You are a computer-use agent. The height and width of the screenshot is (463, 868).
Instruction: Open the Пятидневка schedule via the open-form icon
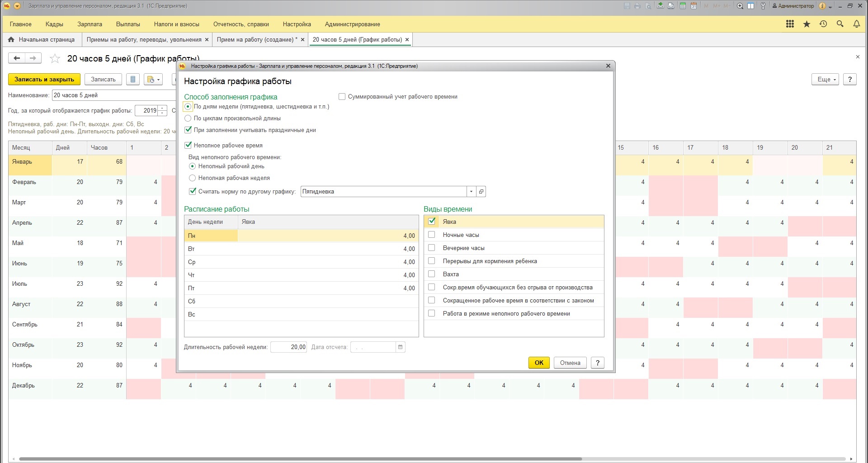click(x=481, y=191)
